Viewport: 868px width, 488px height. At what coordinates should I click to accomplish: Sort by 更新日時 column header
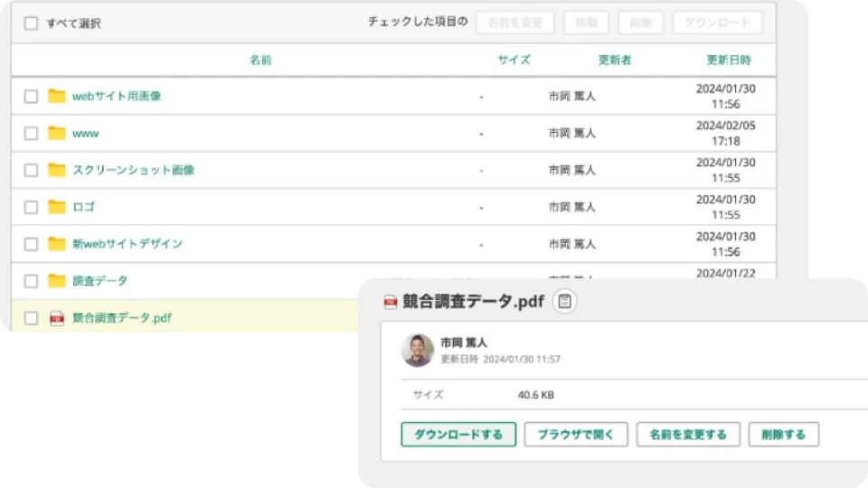729,60
